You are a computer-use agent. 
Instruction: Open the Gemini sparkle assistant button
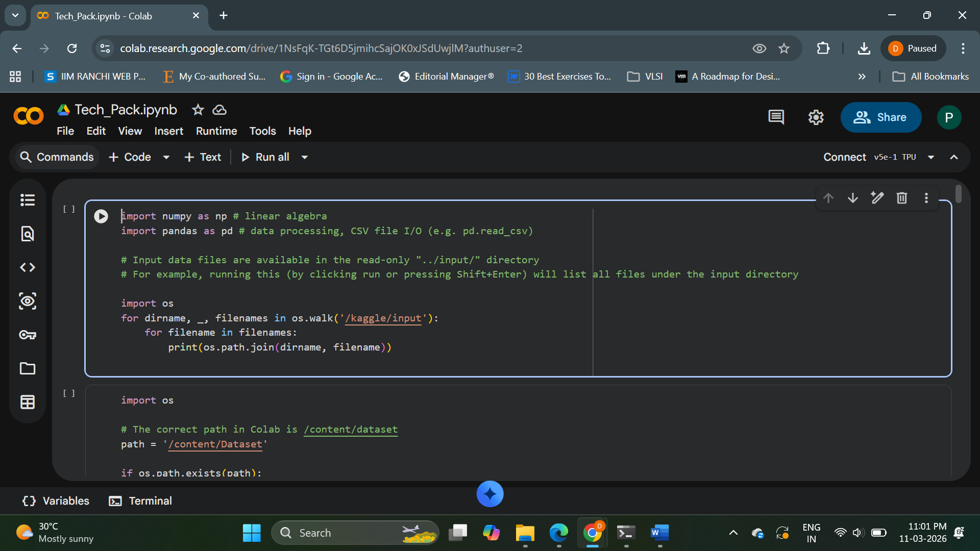(x=490, y=494)
